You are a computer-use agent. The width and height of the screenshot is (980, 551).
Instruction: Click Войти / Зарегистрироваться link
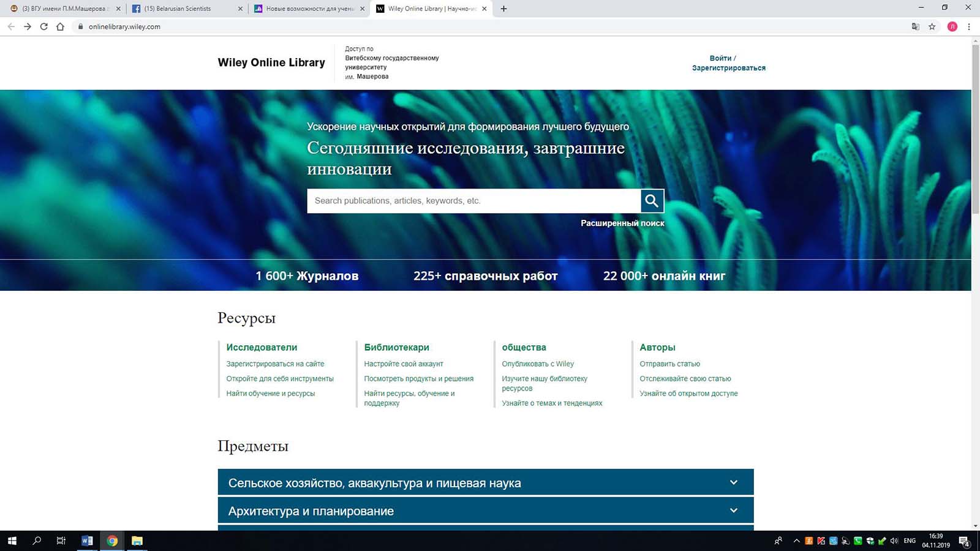click(x=729, y=63)
